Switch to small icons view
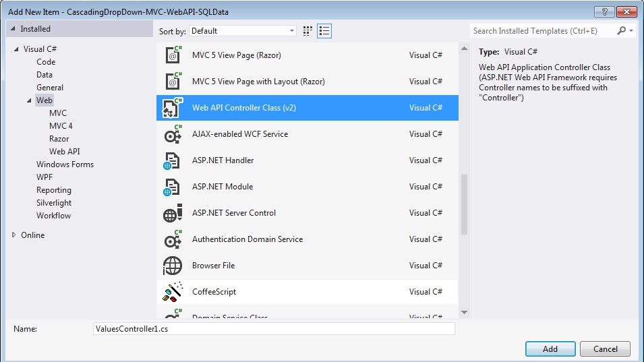The width and height of the screenshot is (644, 362). point(308,31)
